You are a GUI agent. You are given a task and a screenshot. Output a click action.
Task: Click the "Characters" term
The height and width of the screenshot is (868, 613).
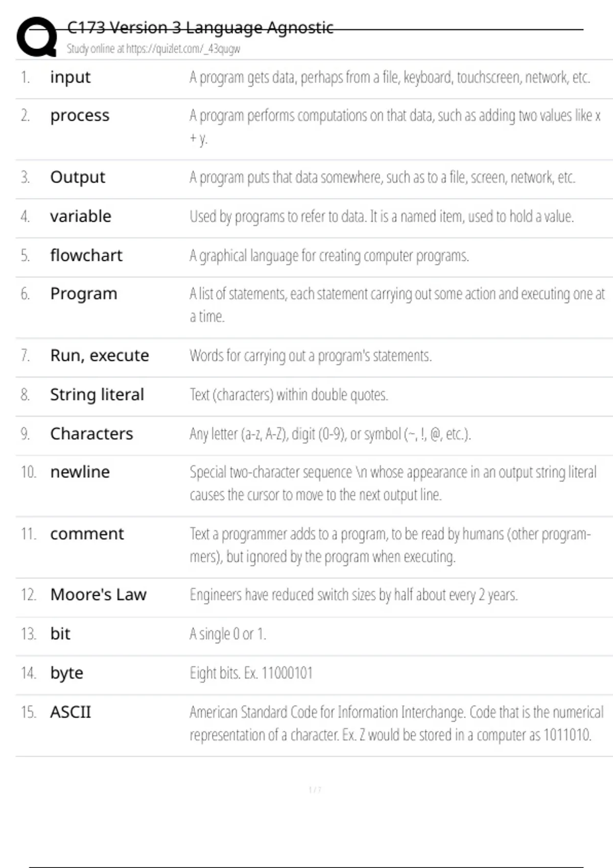point(91,433)
